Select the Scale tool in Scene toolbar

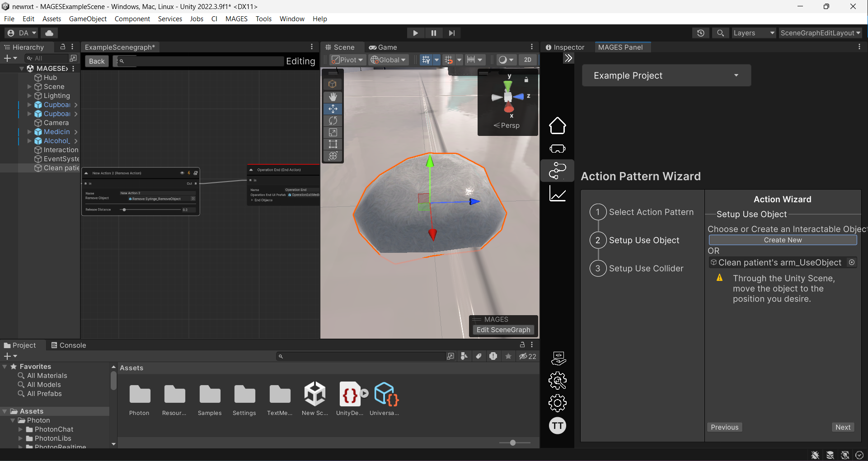333,132
